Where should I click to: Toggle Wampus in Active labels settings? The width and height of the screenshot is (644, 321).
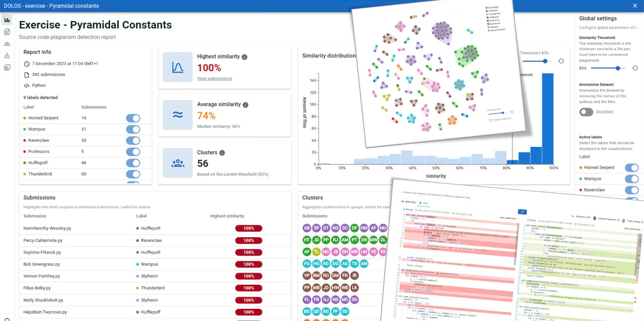click(631, 179)
